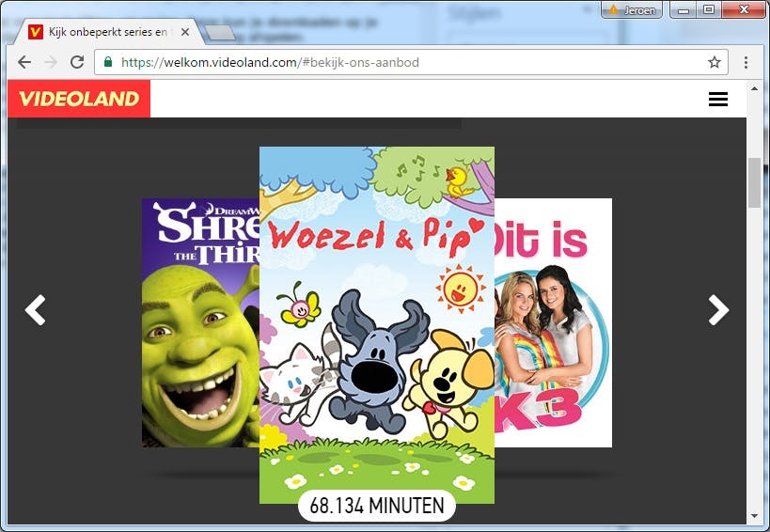Image resolution: width=770 pixels, height=532 pixels.
Task: Show previous title with left chevron
Action: [x=36, y=309]
